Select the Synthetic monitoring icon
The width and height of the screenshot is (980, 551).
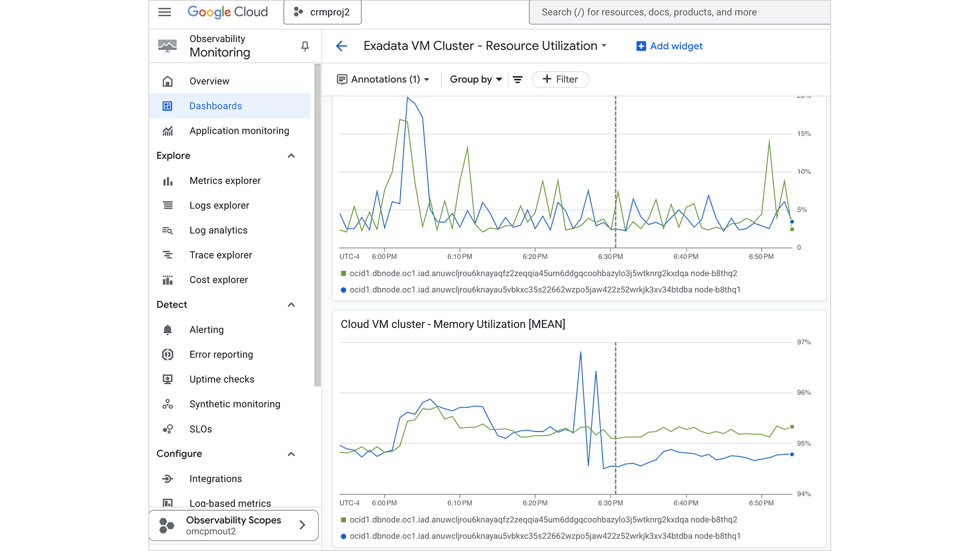[167, 404]
